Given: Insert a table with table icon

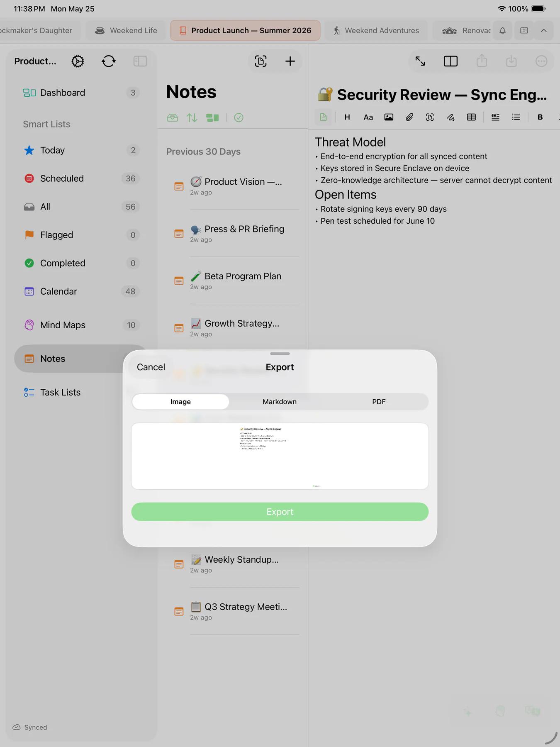Looking at the screenshot, I should point(471,117).
